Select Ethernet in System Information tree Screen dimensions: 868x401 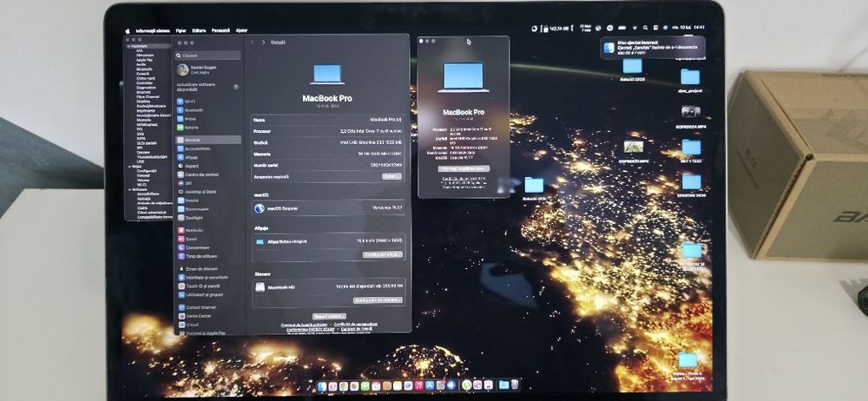[144, 93]
